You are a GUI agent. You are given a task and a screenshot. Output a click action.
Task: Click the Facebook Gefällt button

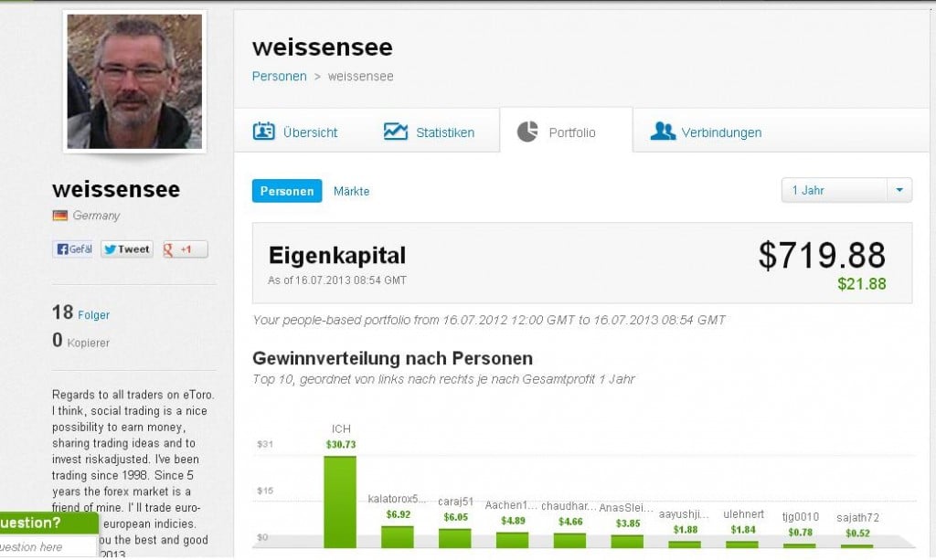[x=74, y=249]
